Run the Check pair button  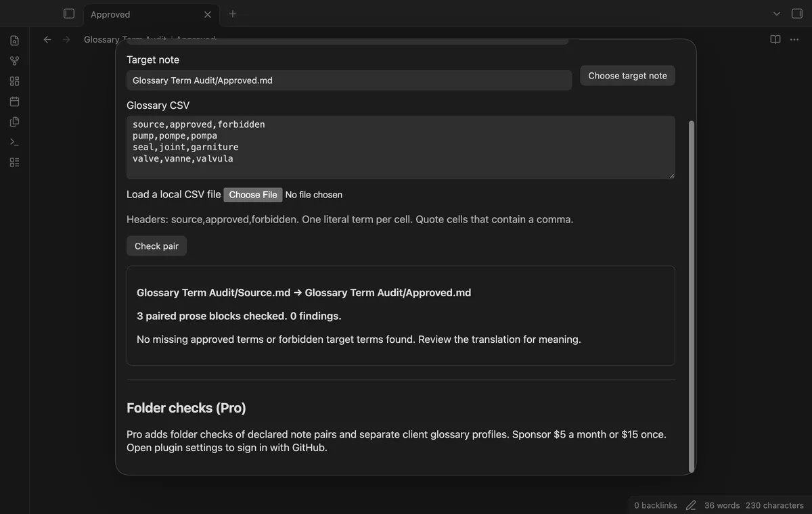point(156,246)
